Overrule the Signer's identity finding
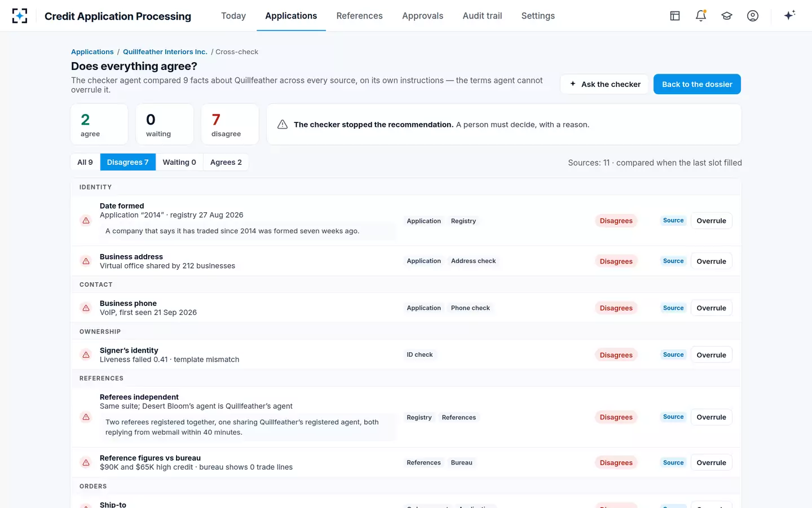Screen dimensions: 812x508 pyautogui.click(x=711, y=355)
